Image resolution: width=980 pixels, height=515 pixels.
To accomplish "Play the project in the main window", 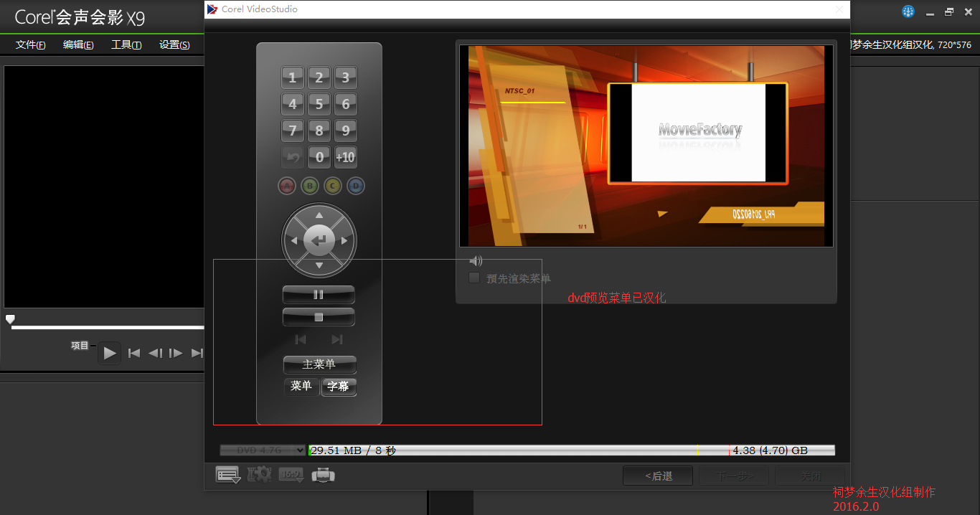I will 110,353.
